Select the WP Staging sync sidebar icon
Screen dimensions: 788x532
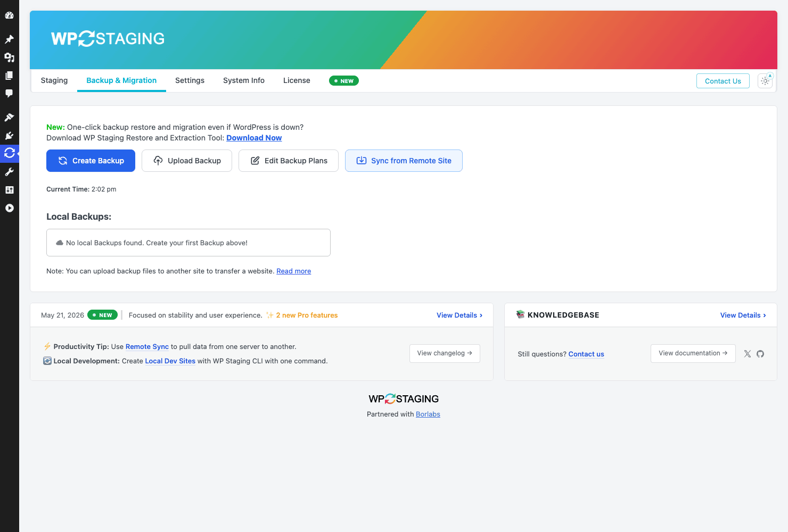pos(9,153)
